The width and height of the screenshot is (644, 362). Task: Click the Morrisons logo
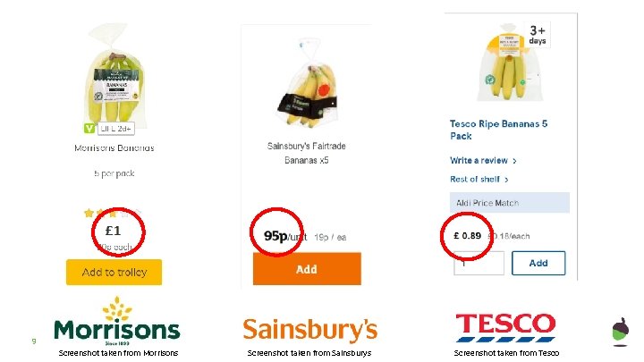tap(116, 322)
